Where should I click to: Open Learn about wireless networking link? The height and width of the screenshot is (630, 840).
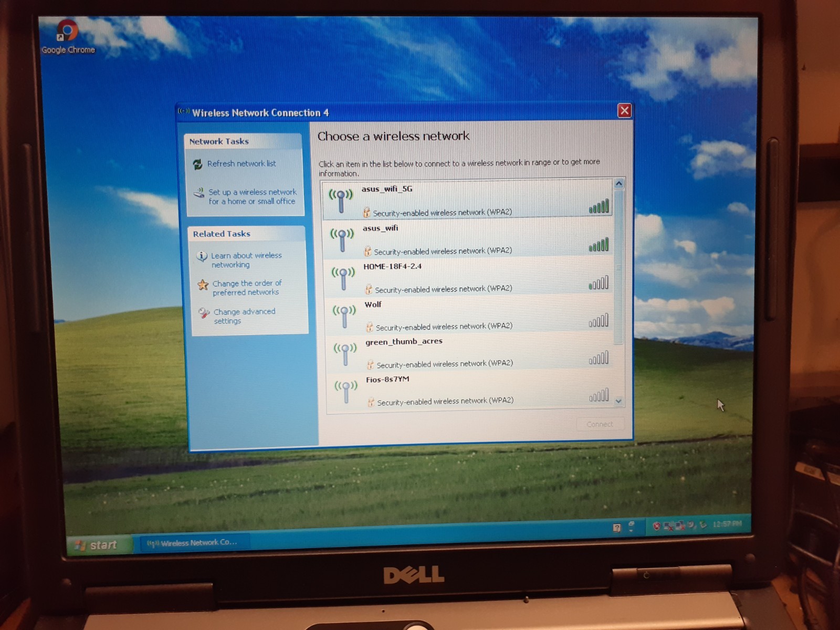(246, 260)
